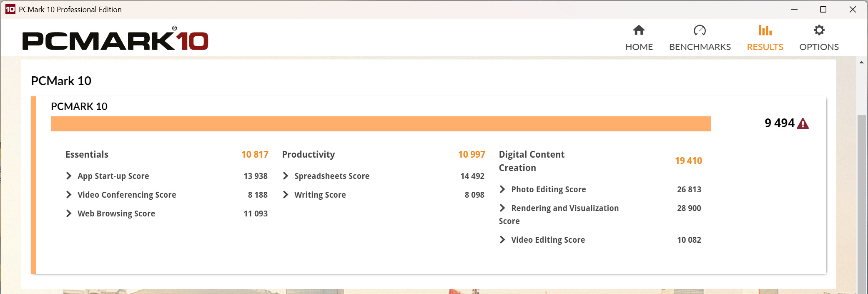Click the orange PCMark 10 score bar
The image size is (868, 294).
click(x=381, y=124)
